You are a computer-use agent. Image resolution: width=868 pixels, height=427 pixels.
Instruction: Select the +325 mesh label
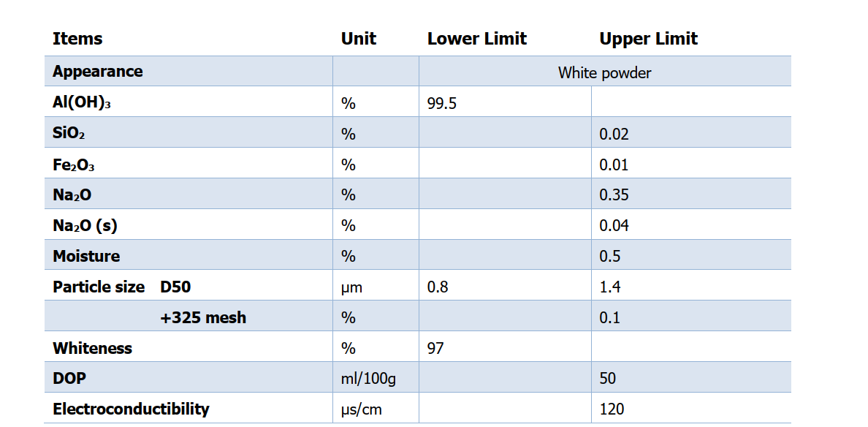point(203,318)
